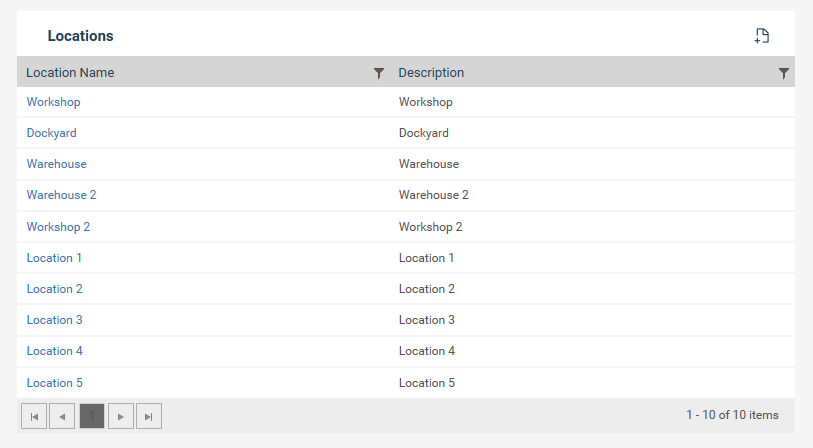
Task: Open the Warehouse 2 location link
Action: pyautogui.click(x=61, y=195)
